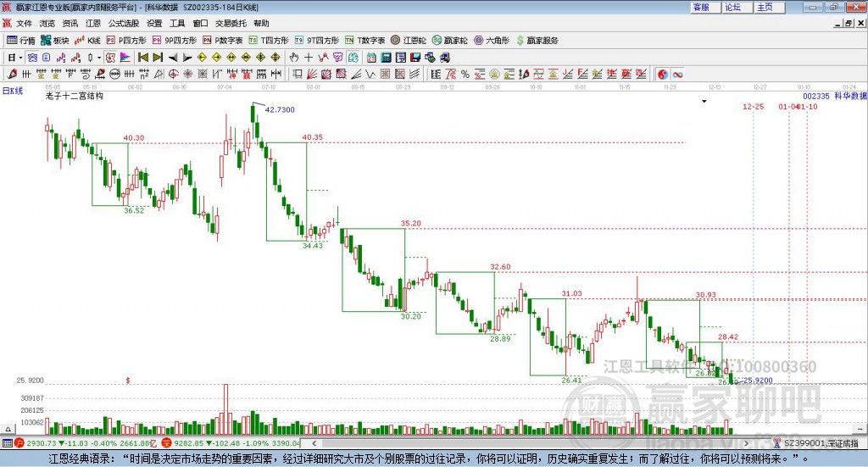Launch the 江恩轮 Gann wheel

pyautogui.click(x=409, y=41)
